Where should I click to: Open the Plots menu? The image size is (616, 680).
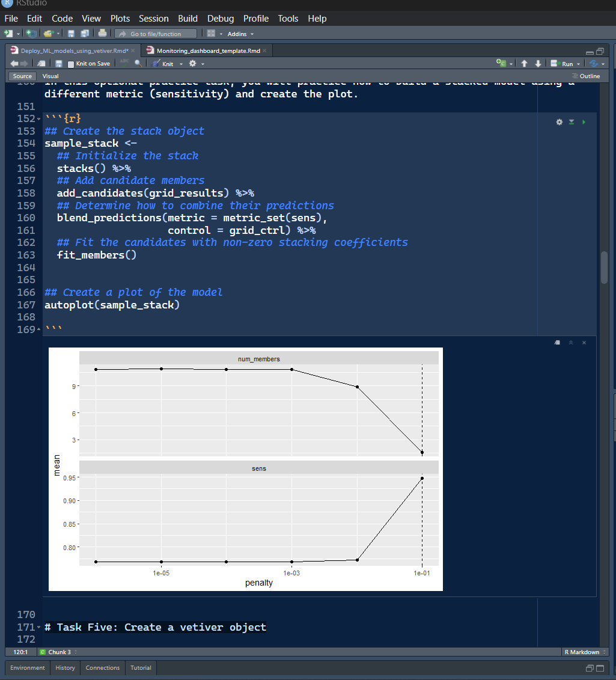coord(120,19)
